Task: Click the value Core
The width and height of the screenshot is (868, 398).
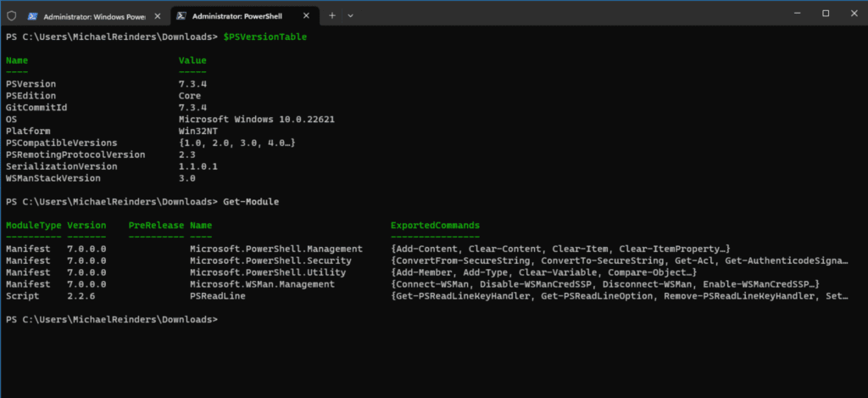Action: (189, 96)
